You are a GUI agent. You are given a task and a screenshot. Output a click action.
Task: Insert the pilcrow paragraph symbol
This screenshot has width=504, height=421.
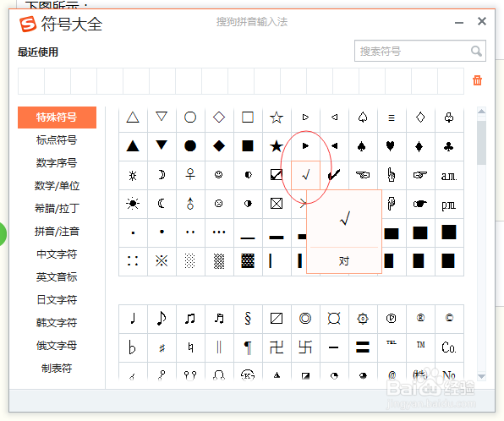click(248, 347)
